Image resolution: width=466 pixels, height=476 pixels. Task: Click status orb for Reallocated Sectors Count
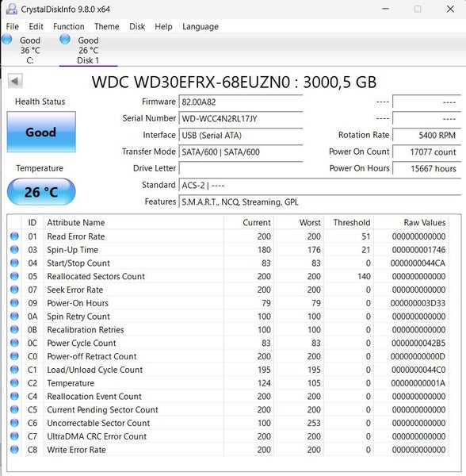pyautogui.click(x=14, y=276)
